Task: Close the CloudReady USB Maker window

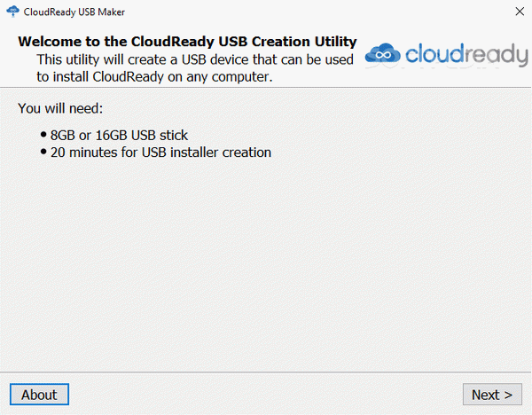Action: point(520,12)
